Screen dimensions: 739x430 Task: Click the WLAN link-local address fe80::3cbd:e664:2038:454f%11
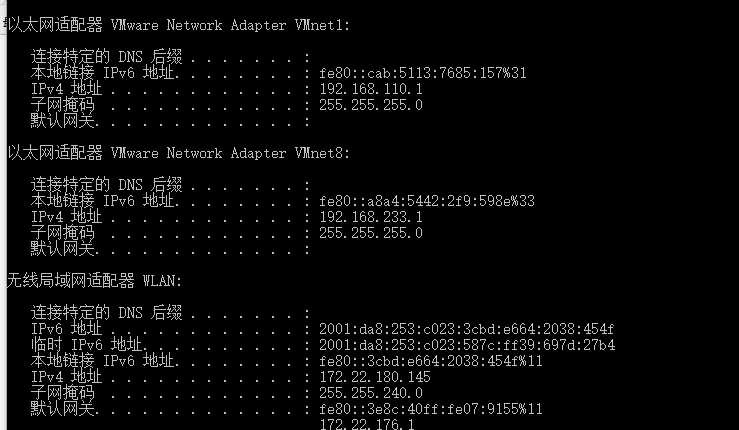tap(431, 361)
